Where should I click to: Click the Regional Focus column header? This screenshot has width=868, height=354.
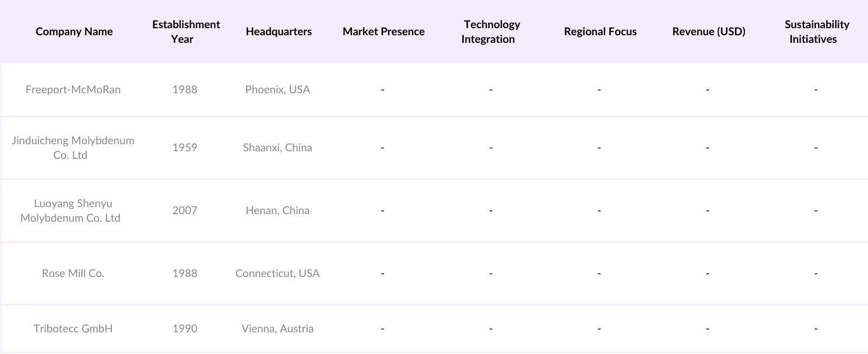[x=600, y=31]
